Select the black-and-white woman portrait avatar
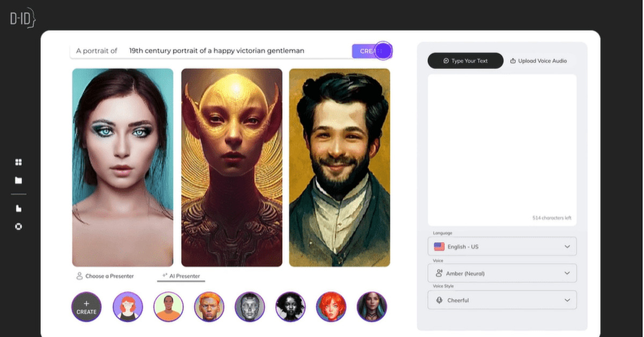This screenshot has width=644, height=337. click(290, 307)
